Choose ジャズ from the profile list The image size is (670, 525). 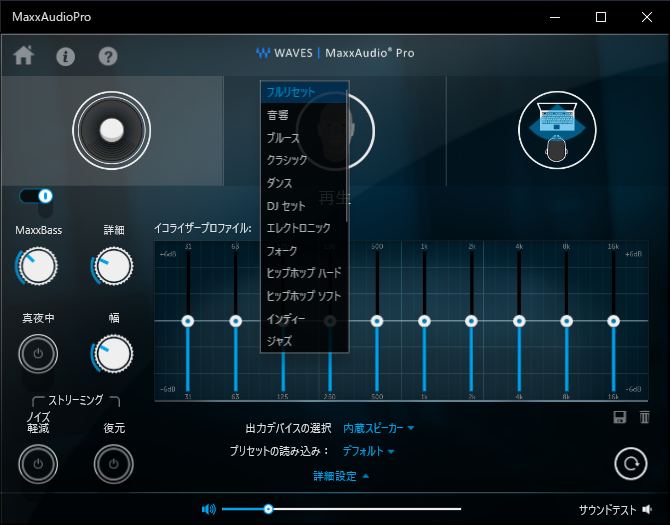[303, 341]
